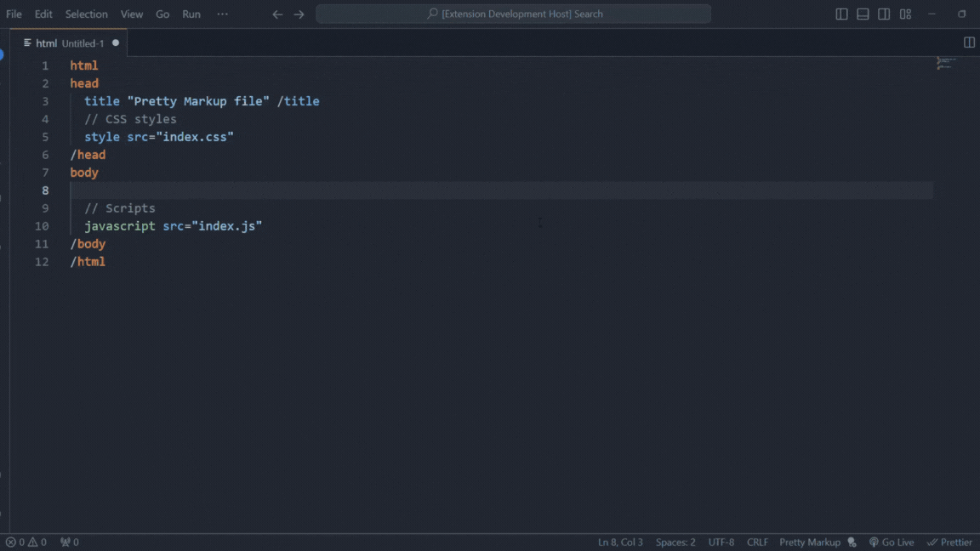Open the View menu
980x551 pixels.
pyautogui.click(x=131, y=14)
